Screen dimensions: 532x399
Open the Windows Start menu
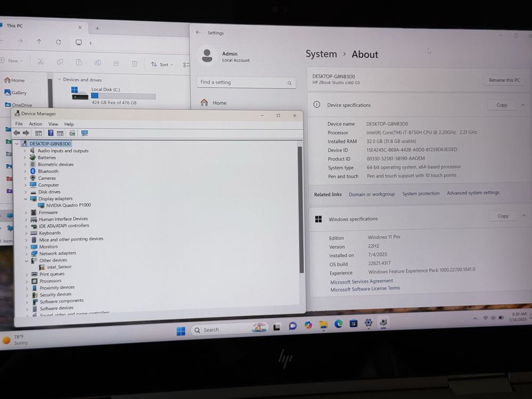(181, 331)
